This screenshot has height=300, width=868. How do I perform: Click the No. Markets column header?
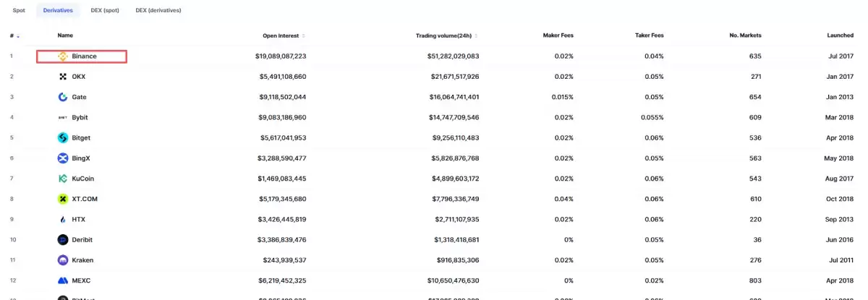[745, 35]
